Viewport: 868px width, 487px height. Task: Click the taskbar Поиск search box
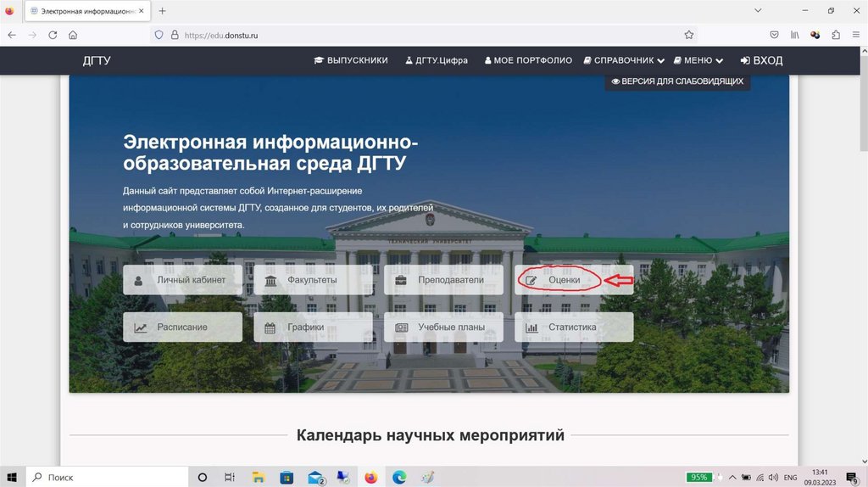tap(107, 477)
